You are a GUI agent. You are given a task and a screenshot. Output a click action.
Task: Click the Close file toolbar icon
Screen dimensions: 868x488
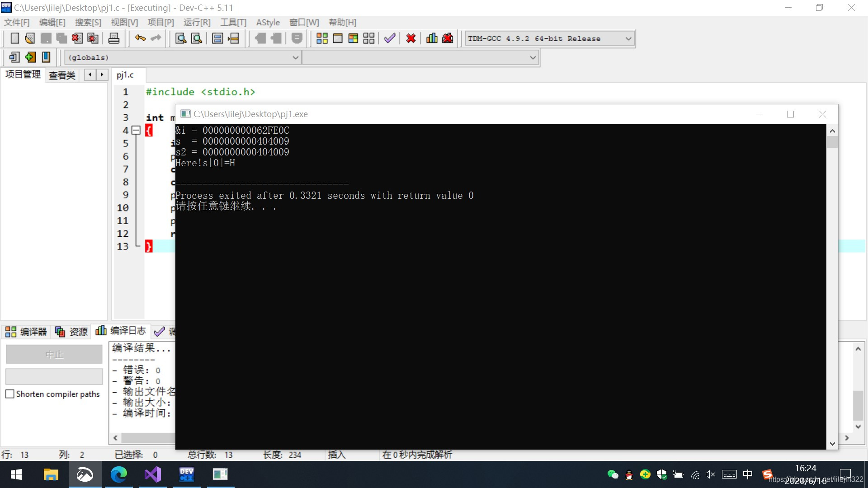click(77, 38)
